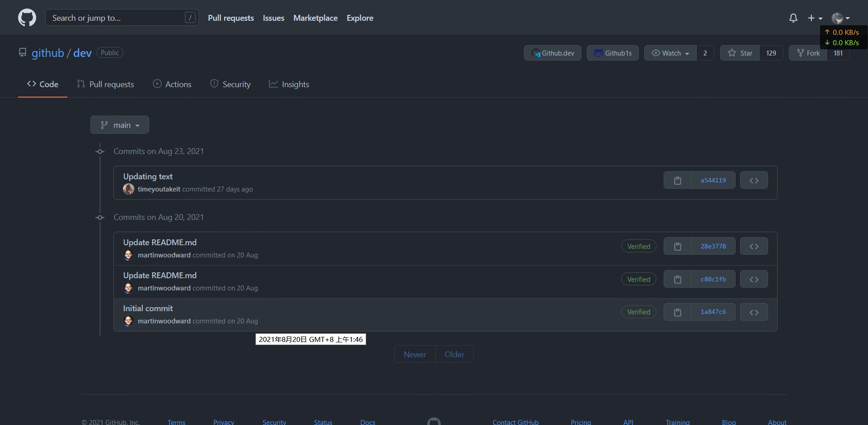Expand the main branch selector
This screenshot has height=425, width=868.
click(x=120, y=125)
